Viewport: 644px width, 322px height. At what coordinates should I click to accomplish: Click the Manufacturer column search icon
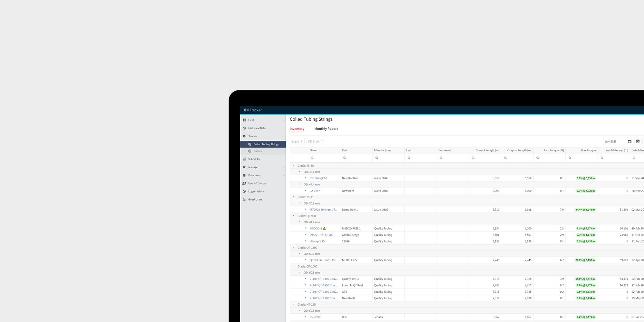pos(377,158)
